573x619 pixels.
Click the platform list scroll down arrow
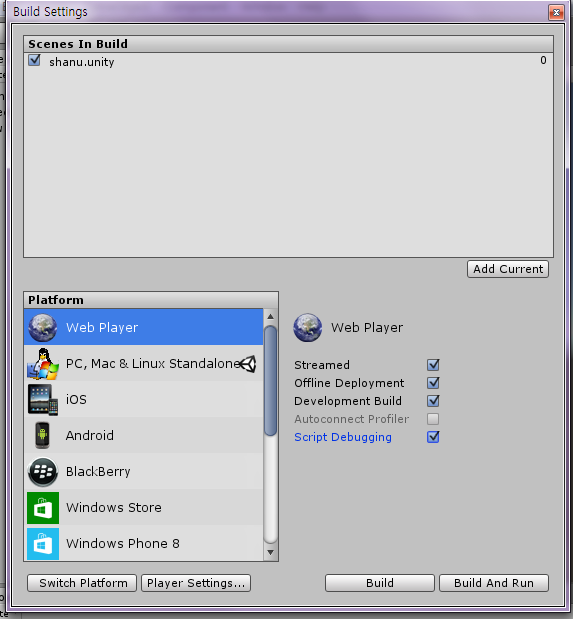(271, 552)
